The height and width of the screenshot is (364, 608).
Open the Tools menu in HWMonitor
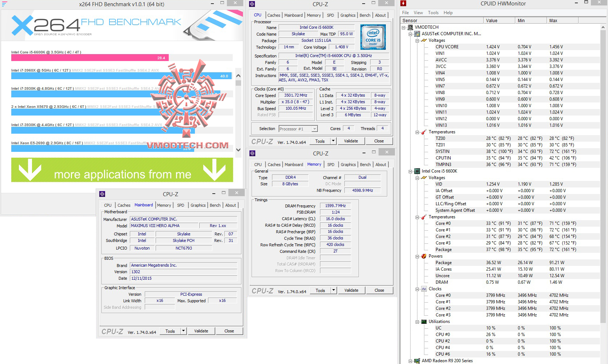coord(433,13)
